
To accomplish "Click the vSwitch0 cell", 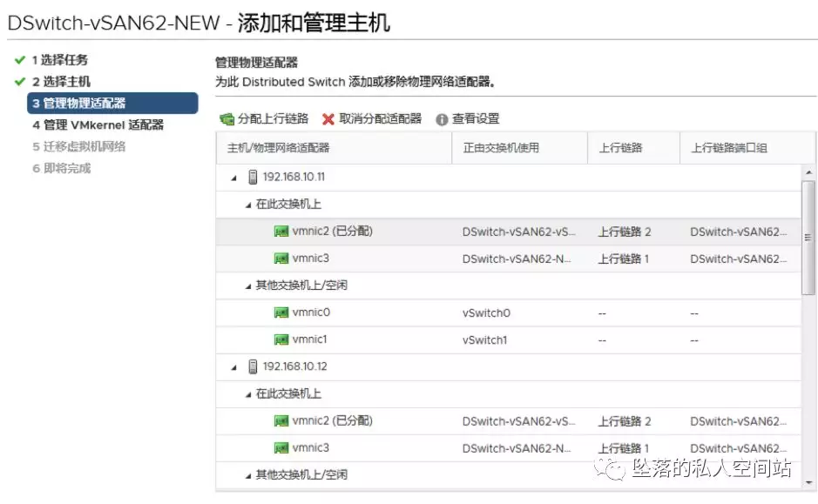I will 486,313.
